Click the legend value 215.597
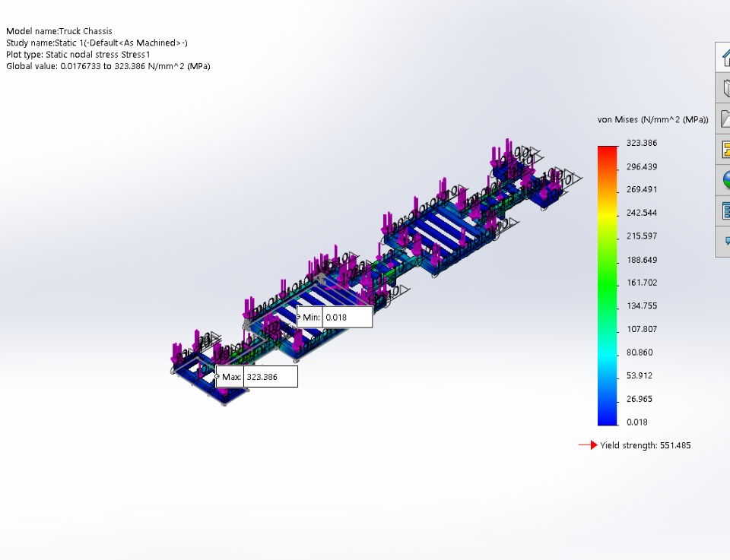The width and height of the screenshot is (730, 560). tap(642, 236)
